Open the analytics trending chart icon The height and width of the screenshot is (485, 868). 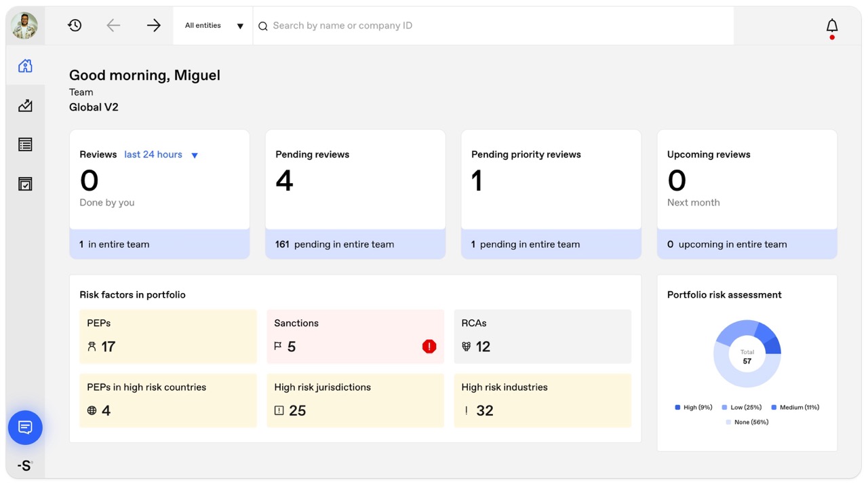click(x=25, y=105)
